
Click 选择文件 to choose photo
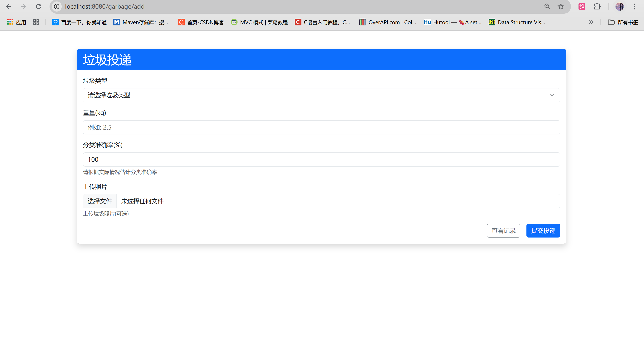tap(100, 201)
